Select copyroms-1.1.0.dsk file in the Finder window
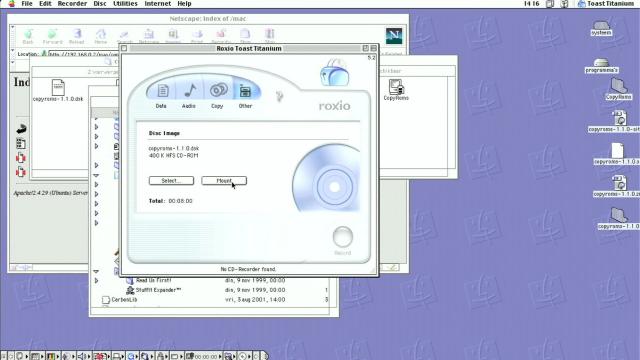640x360 pixels. pyautogui.click(x=58, y=91)
